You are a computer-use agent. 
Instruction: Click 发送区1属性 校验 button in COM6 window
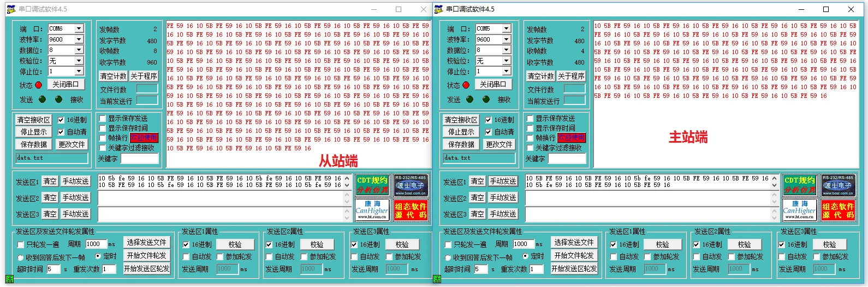[x=235, y=244]
